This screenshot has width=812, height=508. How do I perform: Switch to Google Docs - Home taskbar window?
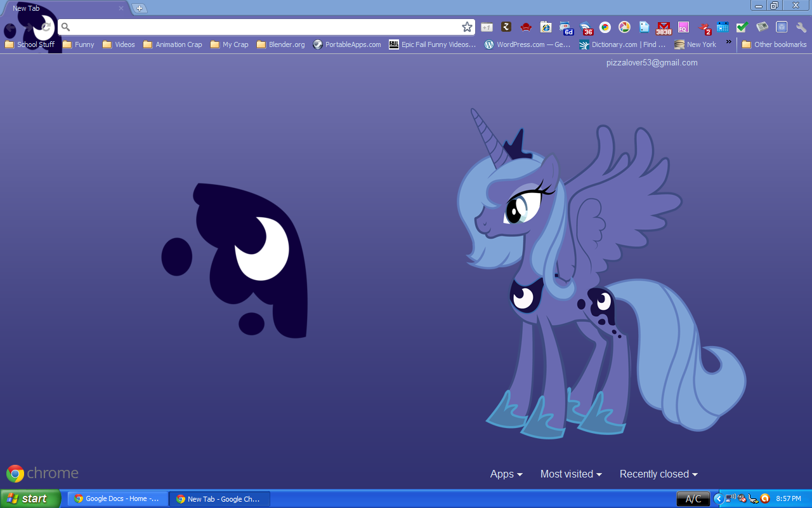coord(118,499)
